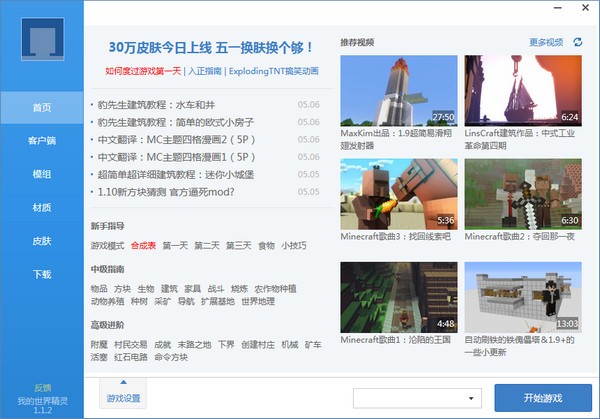Open the 扩展基地 guide link
This screenshot has height=419, width=600.
pos(218,302)
